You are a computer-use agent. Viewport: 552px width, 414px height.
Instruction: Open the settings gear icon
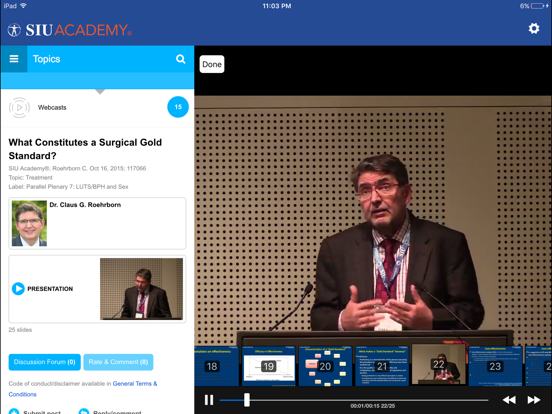coord(534,29)
